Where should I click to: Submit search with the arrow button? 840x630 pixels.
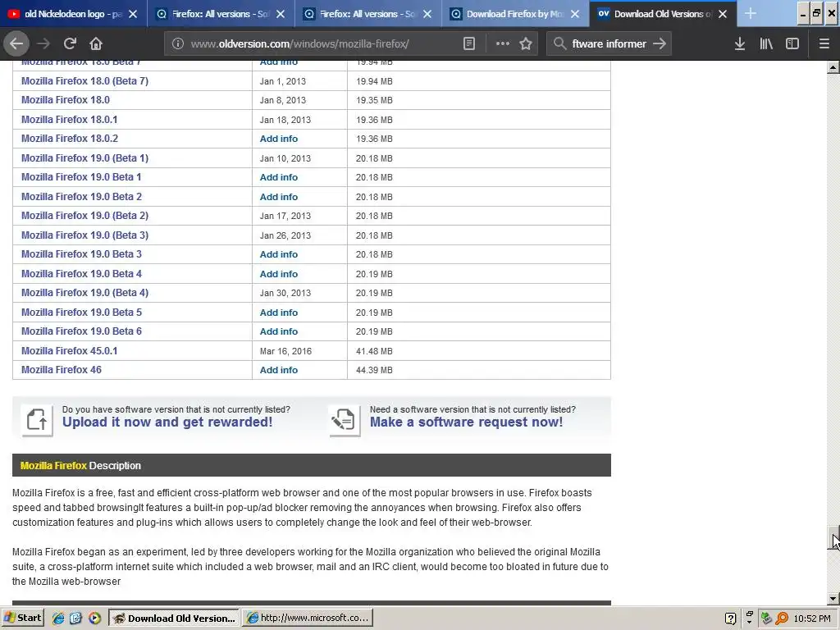[660, 44]
